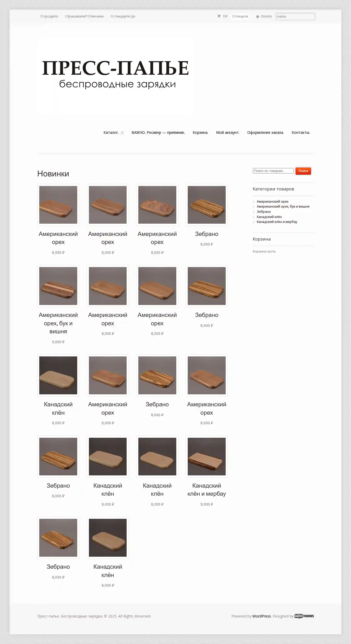Click the Оплата arrow icon

click(x=257, y=17)
